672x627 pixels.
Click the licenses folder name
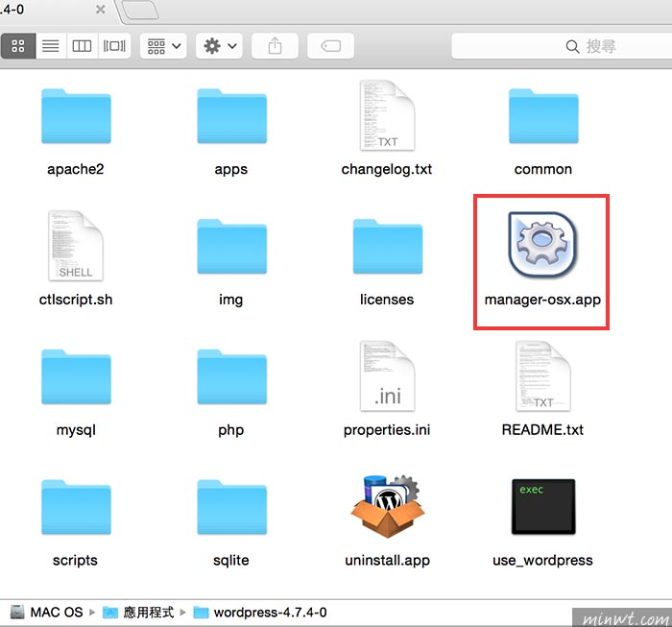click(387, 300)
